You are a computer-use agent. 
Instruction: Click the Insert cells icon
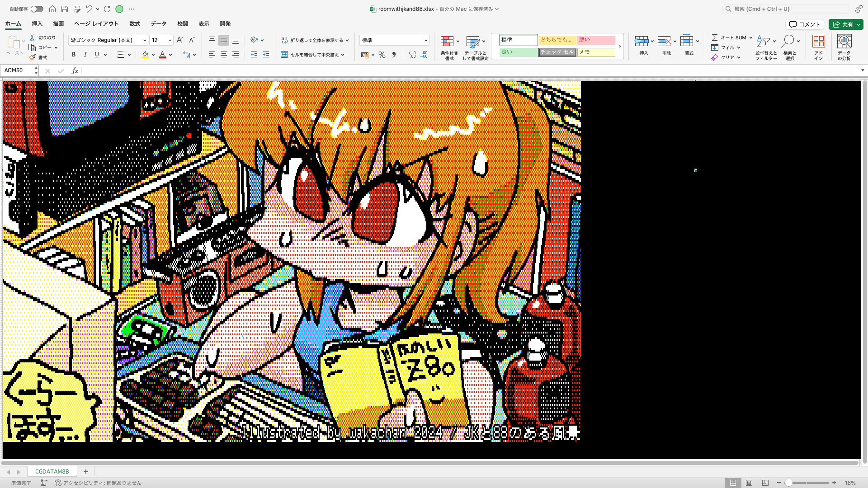(642, 41)
